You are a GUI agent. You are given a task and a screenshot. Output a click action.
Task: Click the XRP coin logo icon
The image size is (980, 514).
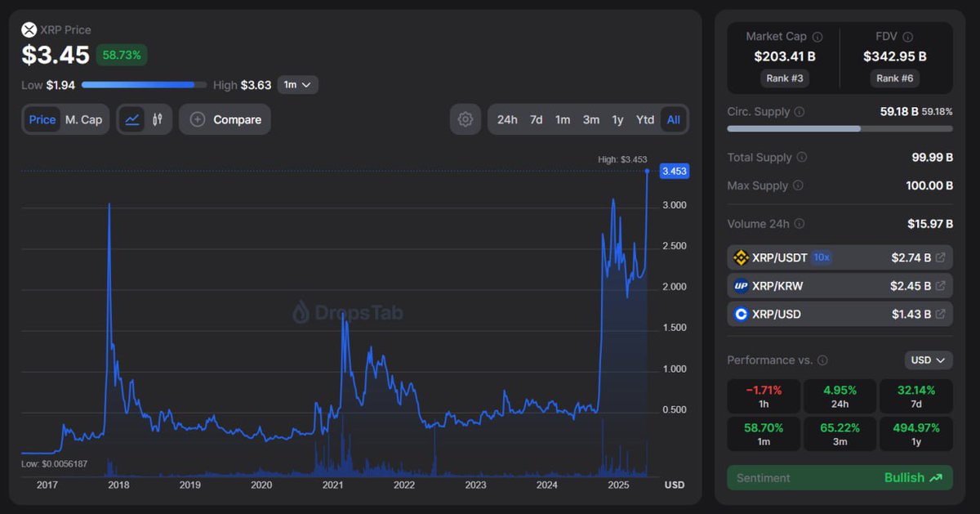29,30
